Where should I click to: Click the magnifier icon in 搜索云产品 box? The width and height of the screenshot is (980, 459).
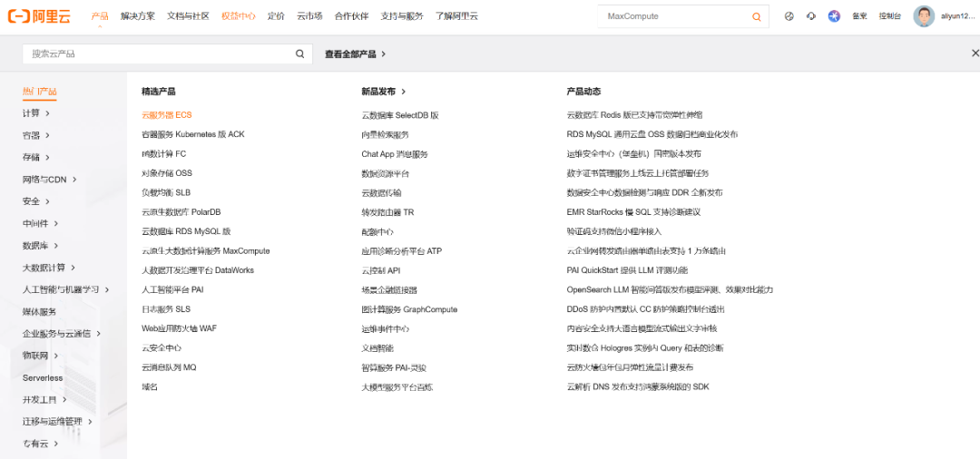[300, 54]
